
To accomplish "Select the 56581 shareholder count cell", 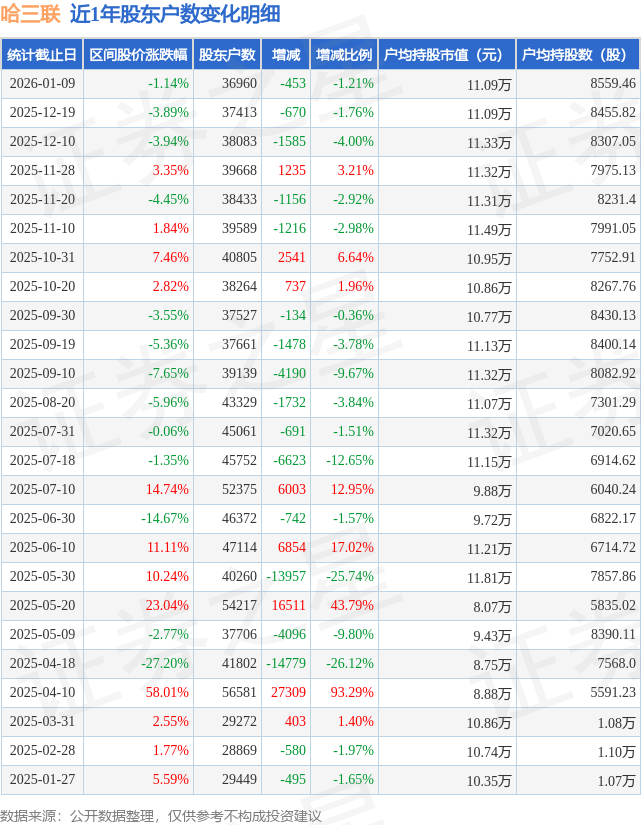I will pos(240,692).
